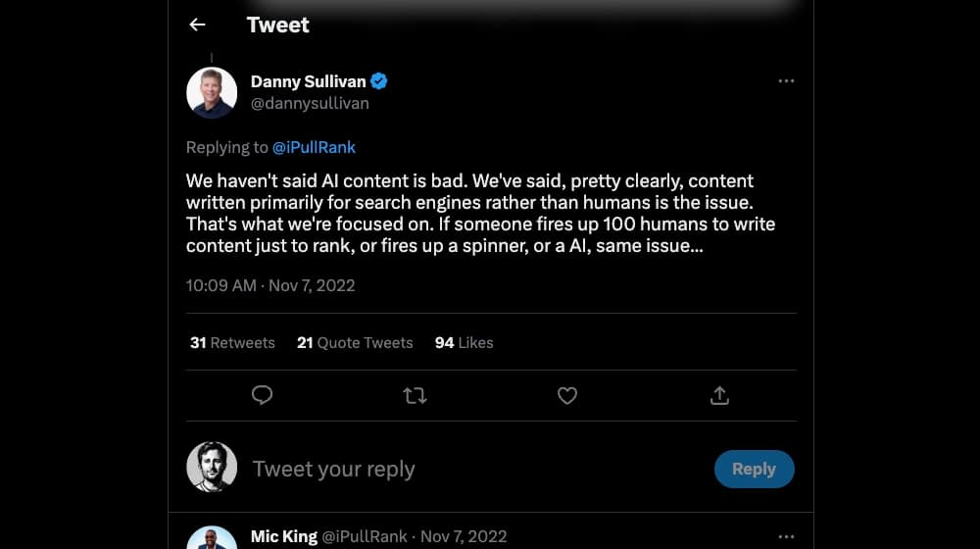The width and height of the screenshot is (980, 549).
Task: Retweet Danny Sullivan's tweet
Action: tap(415, 395)
